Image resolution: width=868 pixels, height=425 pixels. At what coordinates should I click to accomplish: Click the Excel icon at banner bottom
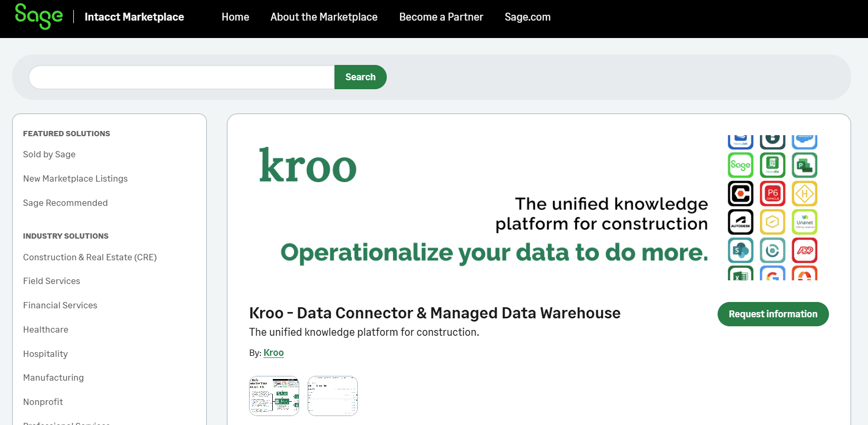tap(740, 273)
